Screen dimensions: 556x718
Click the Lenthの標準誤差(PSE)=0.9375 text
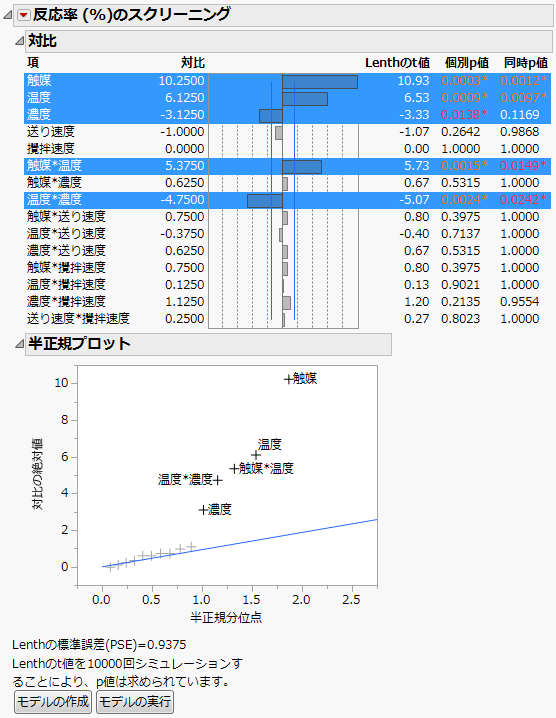click(x=99, y=645)
